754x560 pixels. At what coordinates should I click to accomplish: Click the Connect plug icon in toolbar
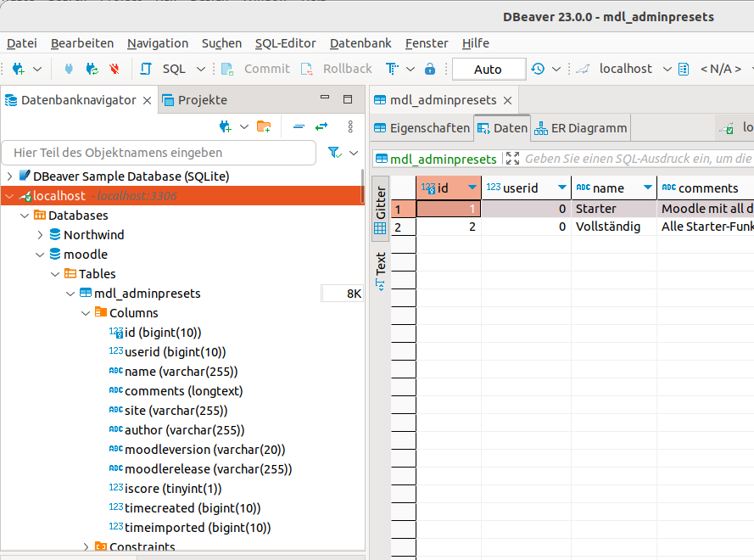(x=69, y=69)
